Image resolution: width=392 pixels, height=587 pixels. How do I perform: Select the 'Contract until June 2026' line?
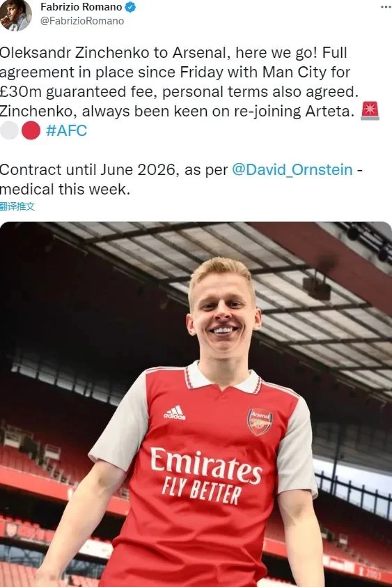tap(88, 169)
